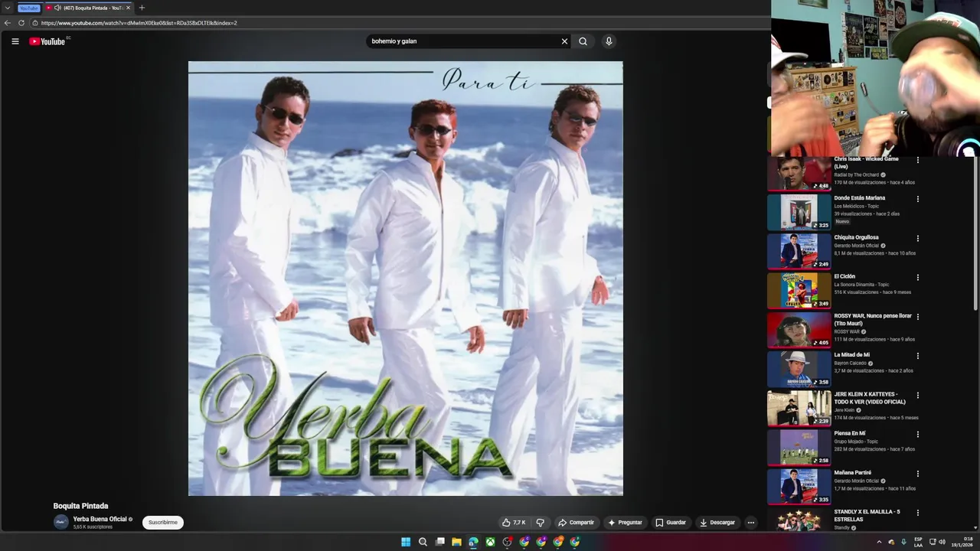The image size is (980, 551).
Task: Click the tray microphone icon
Action: pos(903,542)
